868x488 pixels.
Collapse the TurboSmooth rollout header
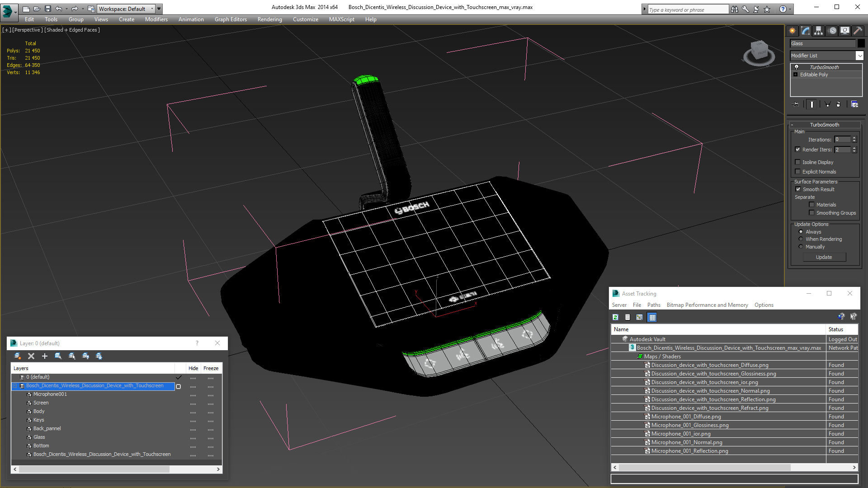pyautogui.click(x=825, y=125)
